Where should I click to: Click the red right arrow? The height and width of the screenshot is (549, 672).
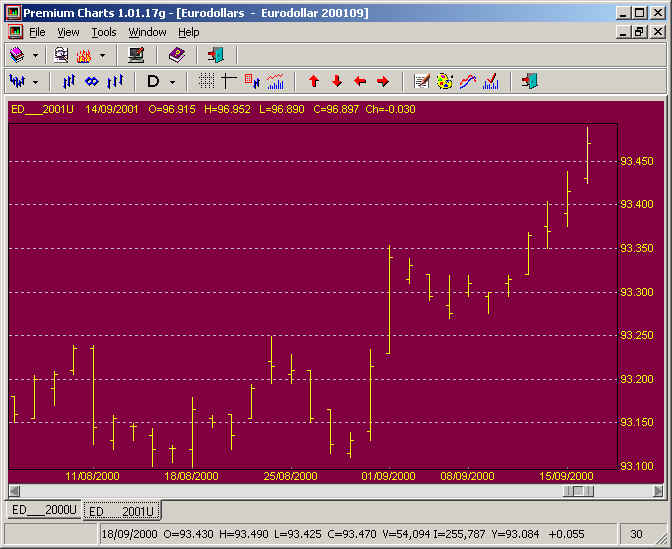[383, 81]
